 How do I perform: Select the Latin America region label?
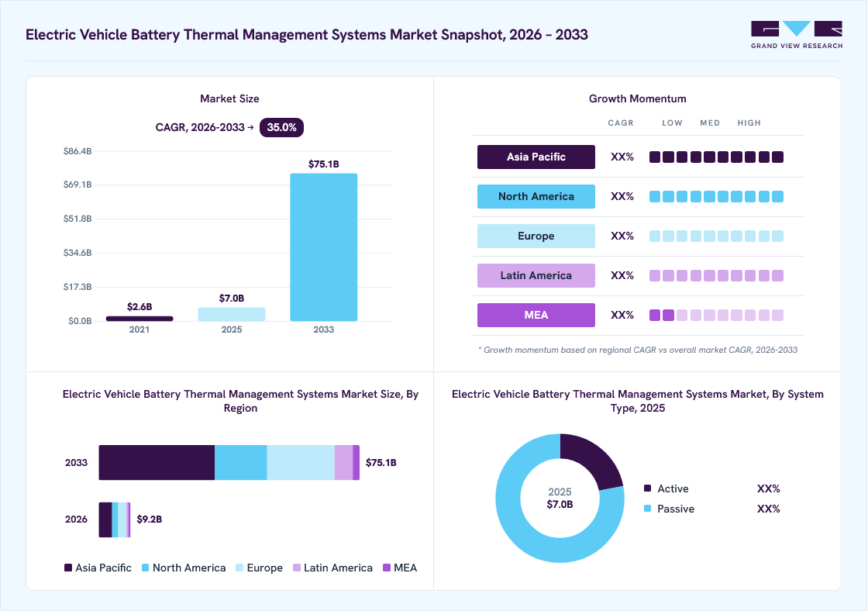point(536,275)
